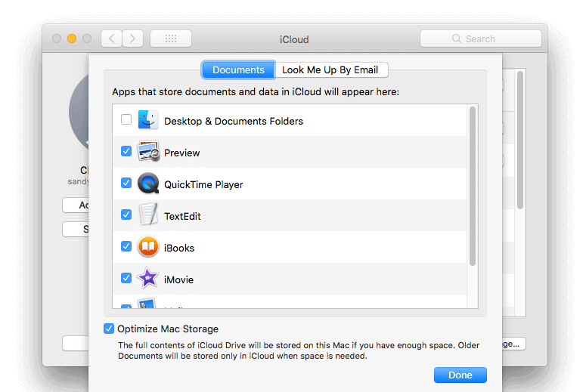Uncheck the QuickTime Player checkbox

126,183
